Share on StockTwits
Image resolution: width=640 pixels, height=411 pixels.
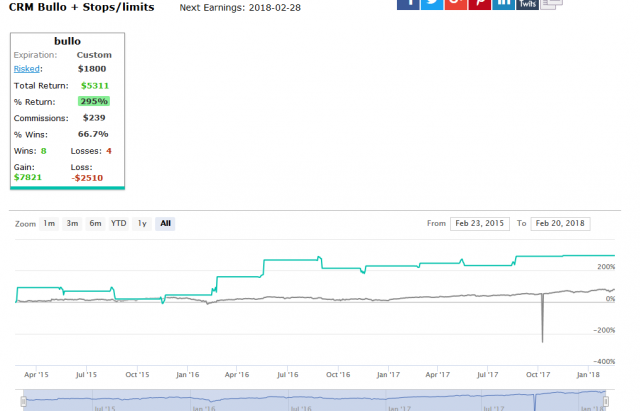527,4
